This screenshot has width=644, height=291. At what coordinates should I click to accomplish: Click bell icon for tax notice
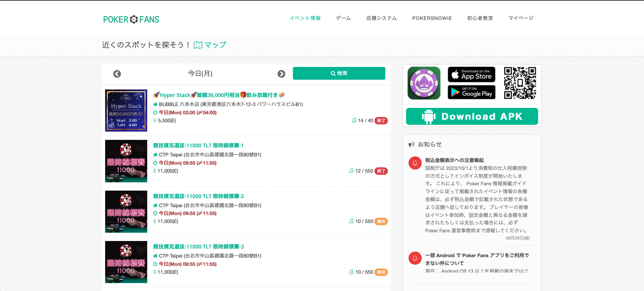(x=415, y=163)
